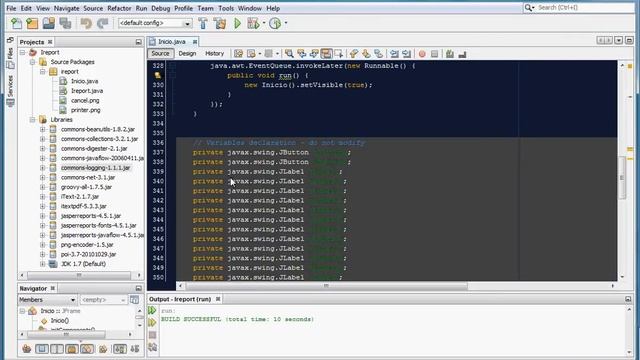The height and width of the screenshot is (360, 640).
Task: Click the Re-run with different parameters icon
Action: [152, 322]
